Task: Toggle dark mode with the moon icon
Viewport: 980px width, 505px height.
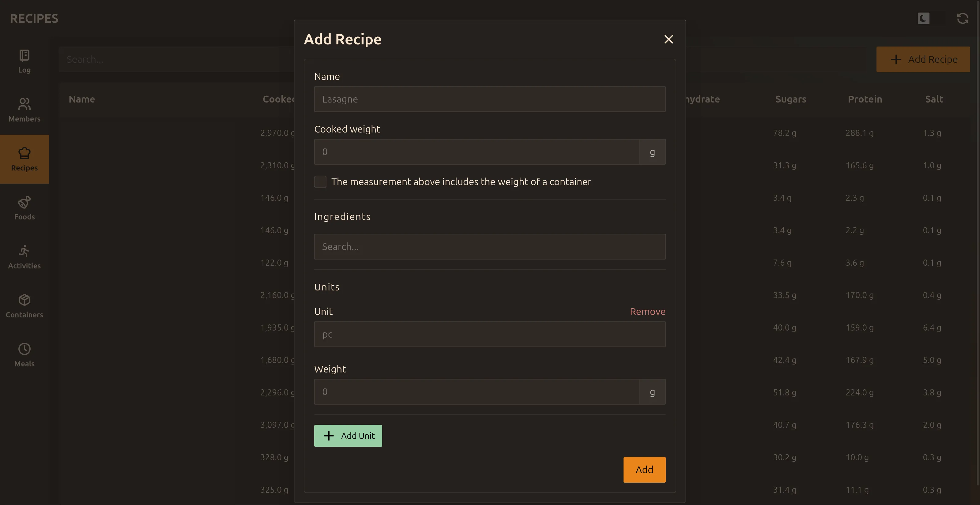Action: 923,18
